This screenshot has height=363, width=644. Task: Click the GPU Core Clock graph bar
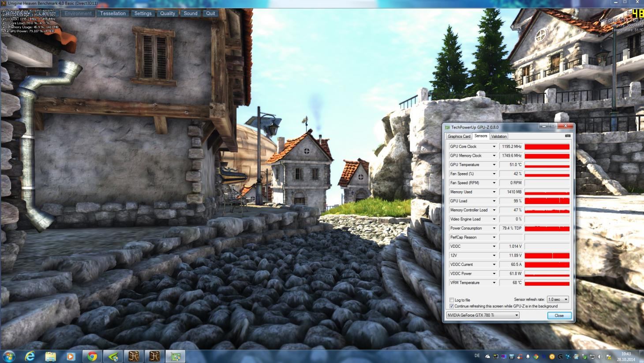[547, 147]
